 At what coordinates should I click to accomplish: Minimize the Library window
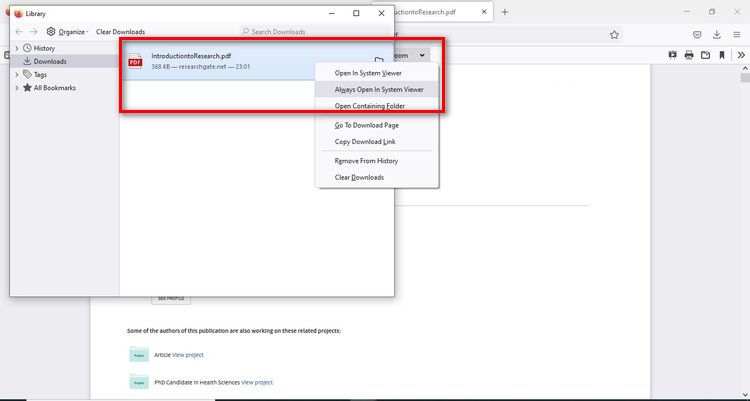click(x=331, y=13)
